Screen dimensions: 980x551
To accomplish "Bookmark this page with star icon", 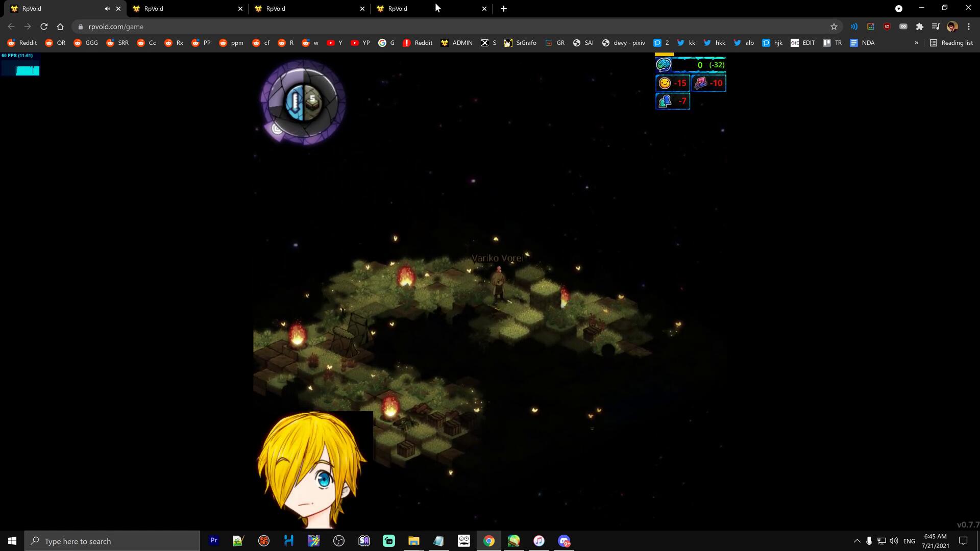I will click(x=834, y=27).
